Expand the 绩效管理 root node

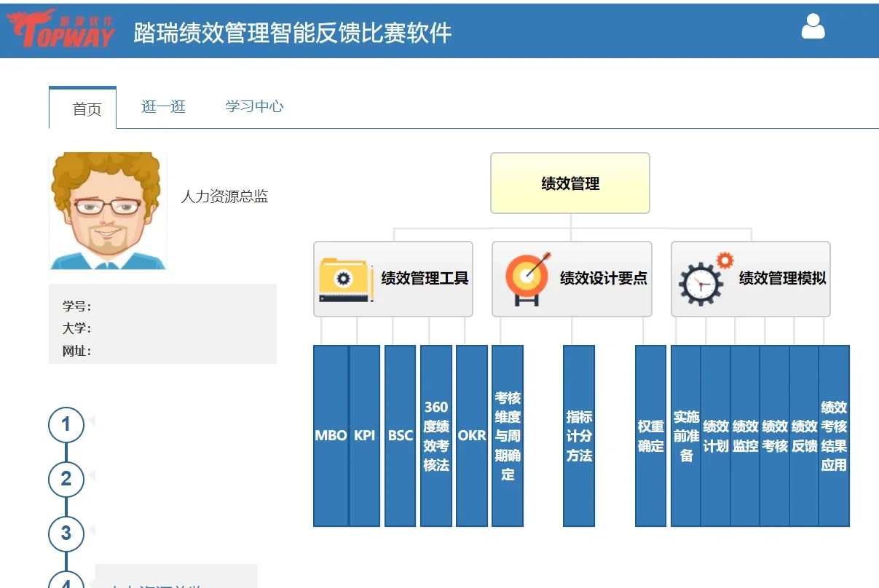tap(569, 183)
